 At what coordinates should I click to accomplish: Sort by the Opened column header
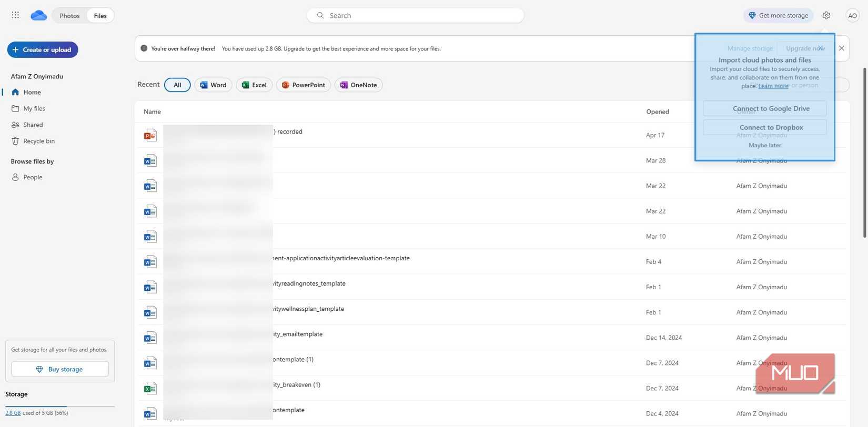(x=658, y=111)
